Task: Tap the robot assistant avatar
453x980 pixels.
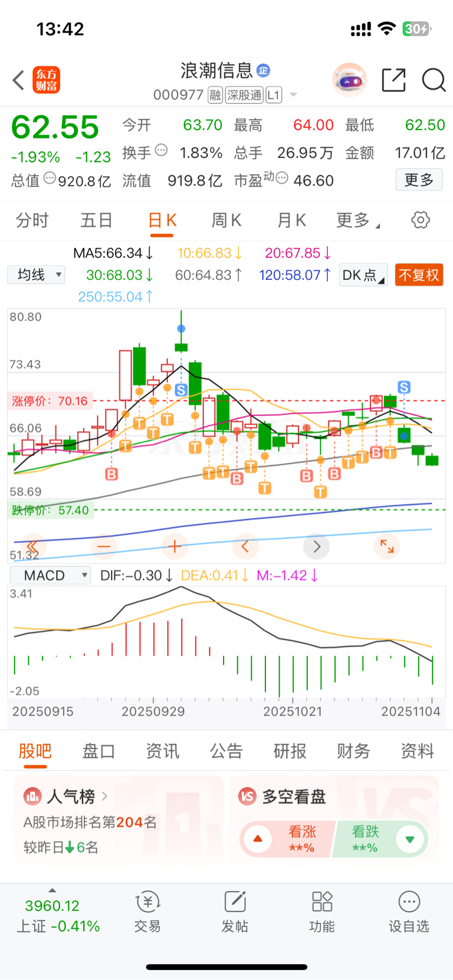Action: point(349,80)
